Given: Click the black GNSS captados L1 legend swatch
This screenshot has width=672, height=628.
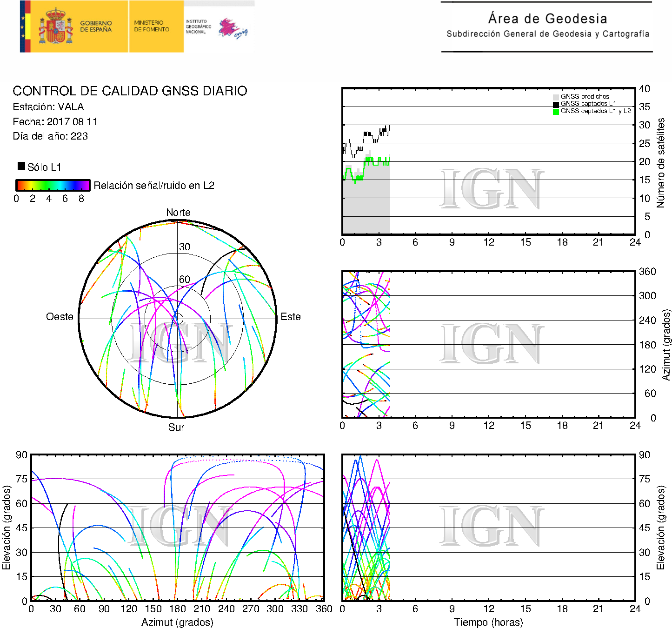Looking at the screenshot, I should (x=556, y=104).
